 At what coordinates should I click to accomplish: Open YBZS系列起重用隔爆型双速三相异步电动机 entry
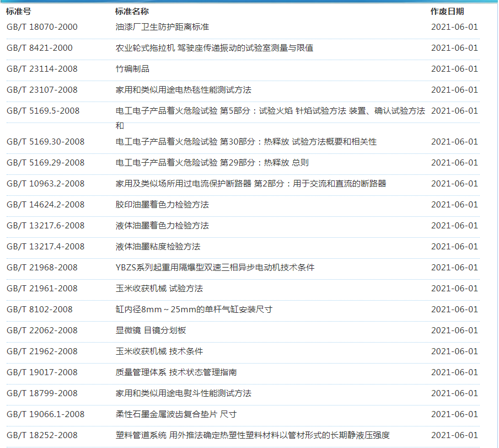[x=214, y=268]
